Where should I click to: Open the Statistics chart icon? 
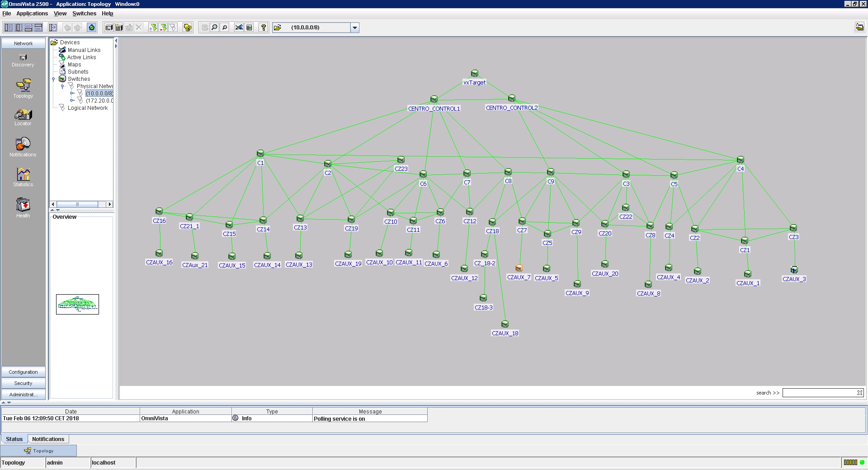(23, 176)
